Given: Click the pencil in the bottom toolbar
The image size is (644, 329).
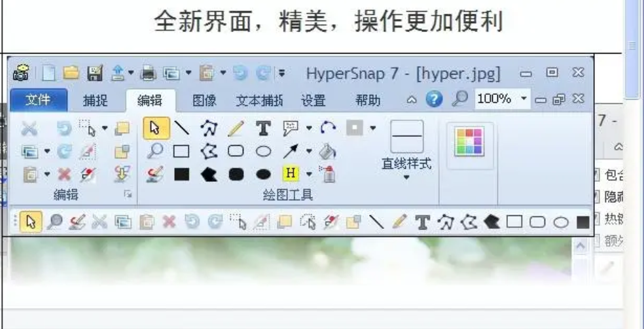Looking at the screenshot, I should (399, 222).
